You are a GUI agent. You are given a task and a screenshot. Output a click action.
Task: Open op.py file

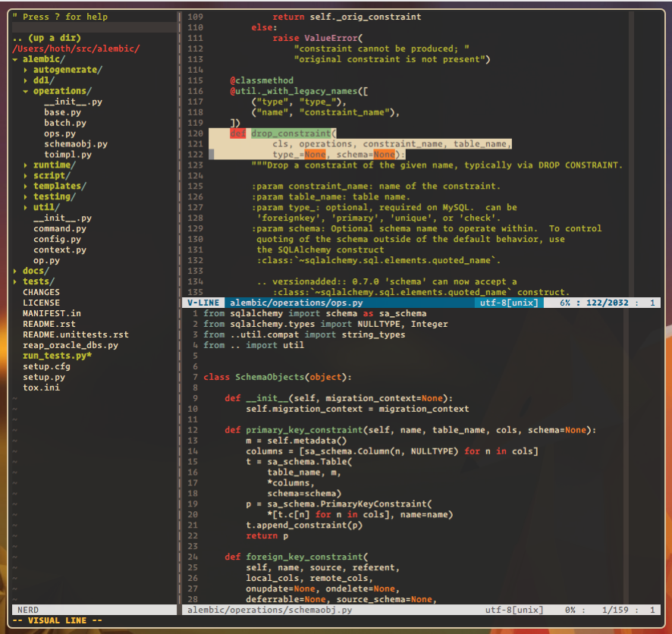point(47,260)
